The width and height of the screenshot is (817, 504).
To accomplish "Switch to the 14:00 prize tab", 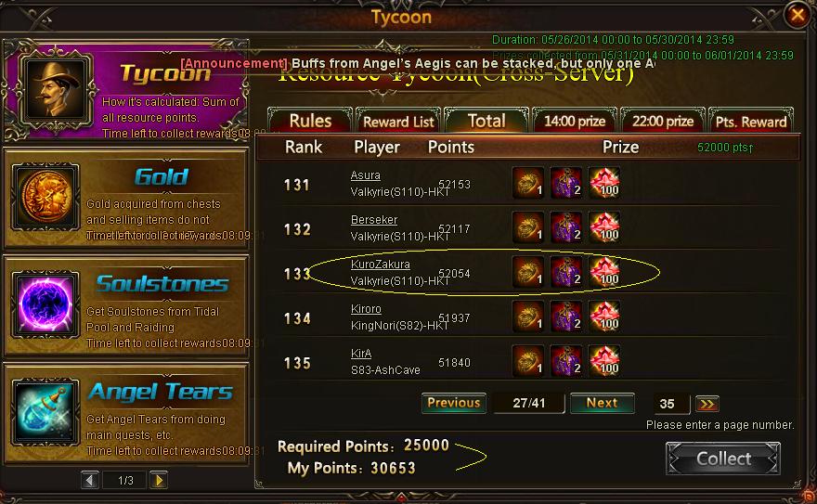I will (575, 121).
